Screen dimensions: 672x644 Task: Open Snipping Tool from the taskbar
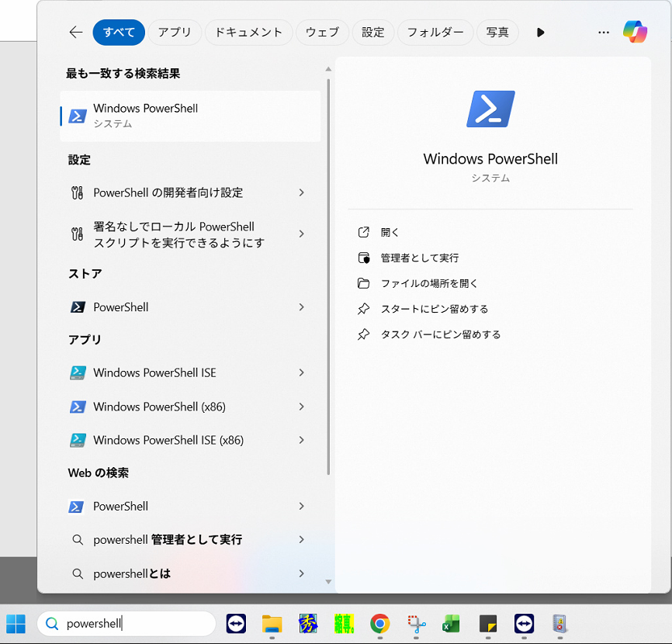(x=417, y=624)
